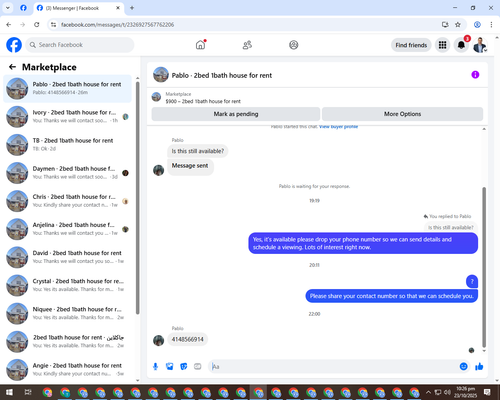Reload the page in browser

(x=37, y=24)
